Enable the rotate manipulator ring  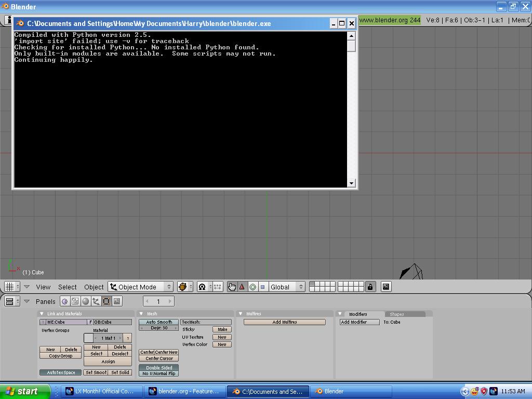(x=253, y=287)
